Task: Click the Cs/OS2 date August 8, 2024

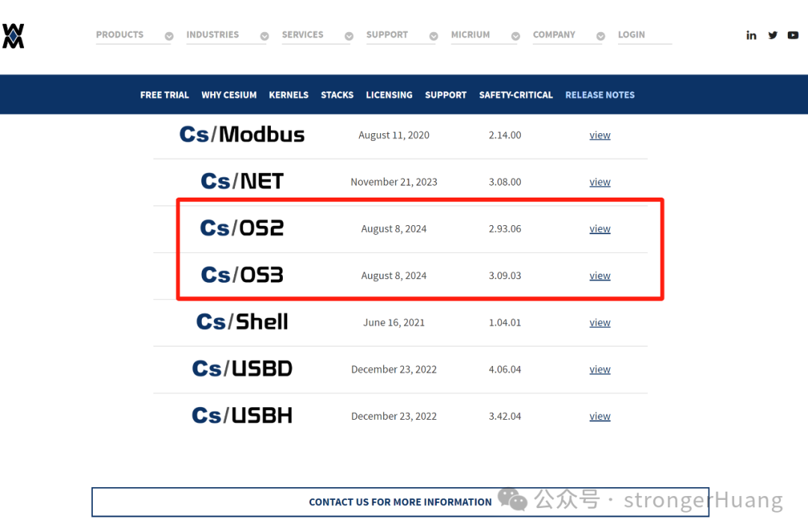Action: [394, 229]
